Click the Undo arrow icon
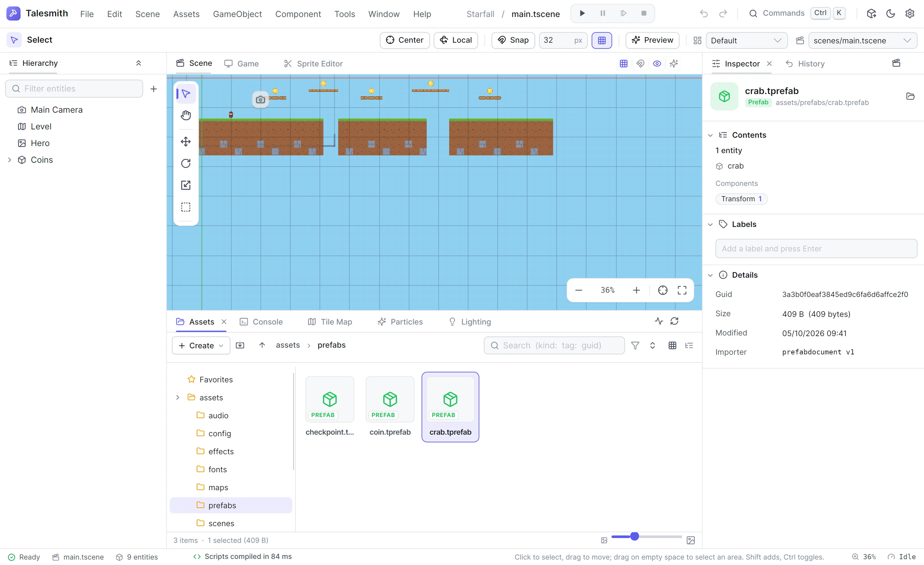 704,13
